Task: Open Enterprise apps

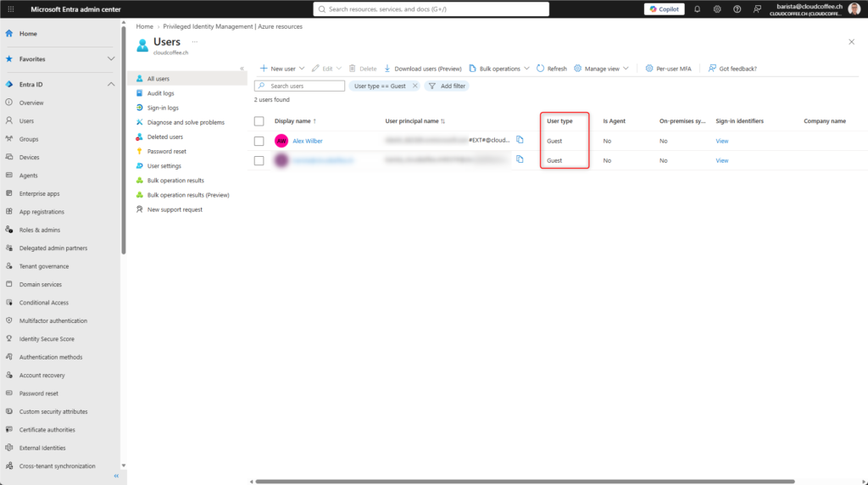Action: point(39,194)
